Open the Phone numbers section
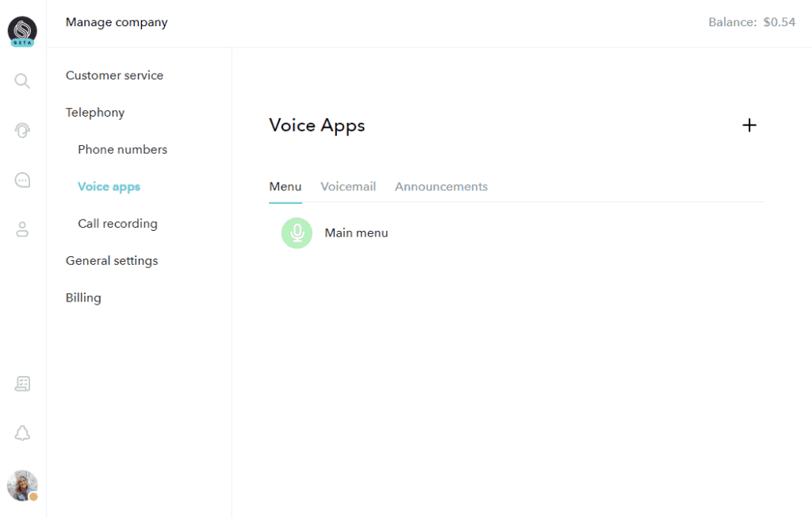 pyautogui.click(x=122, y=149)
